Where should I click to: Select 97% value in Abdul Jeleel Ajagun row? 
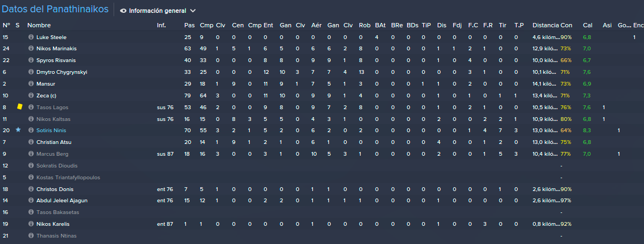[566, 201]
